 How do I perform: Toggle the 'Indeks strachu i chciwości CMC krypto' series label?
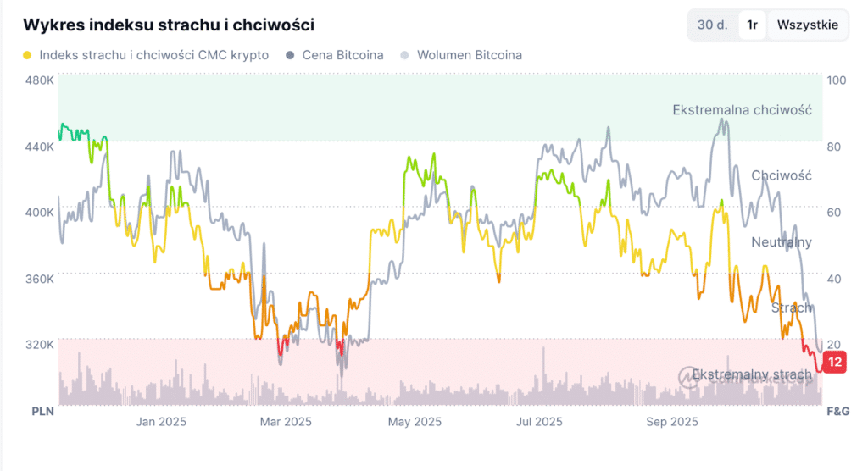pos(154,55)
